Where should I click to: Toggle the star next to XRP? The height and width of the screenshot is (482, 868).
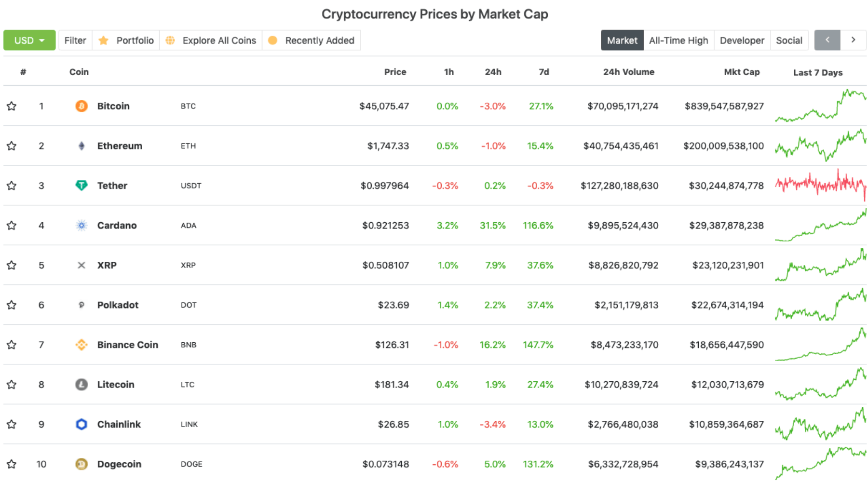[x=12, y=265]
